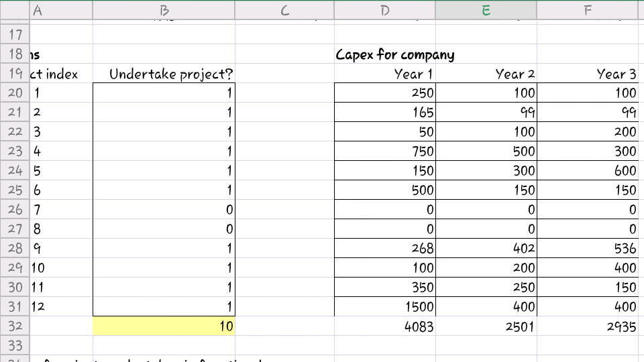Select Undertake project cell for project 7
The height and width of the screenshot is (362, 644).
coord(164,209)
